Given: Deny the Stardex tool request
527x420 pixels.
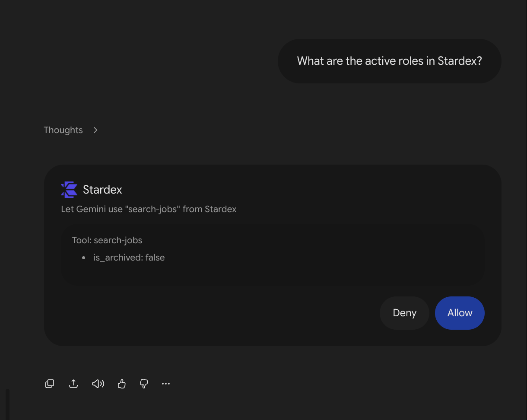Looking at the screenshot, I should 404,313.
